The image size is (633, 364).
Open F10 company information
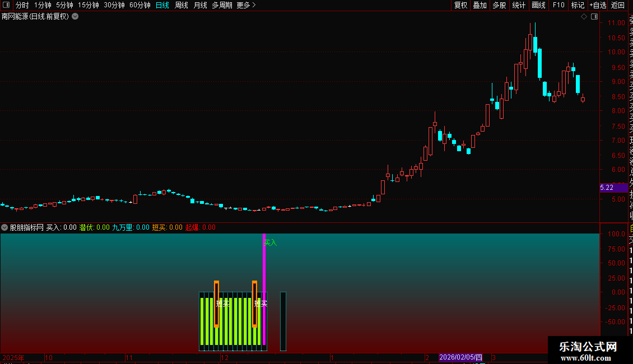tap(558, 5)
